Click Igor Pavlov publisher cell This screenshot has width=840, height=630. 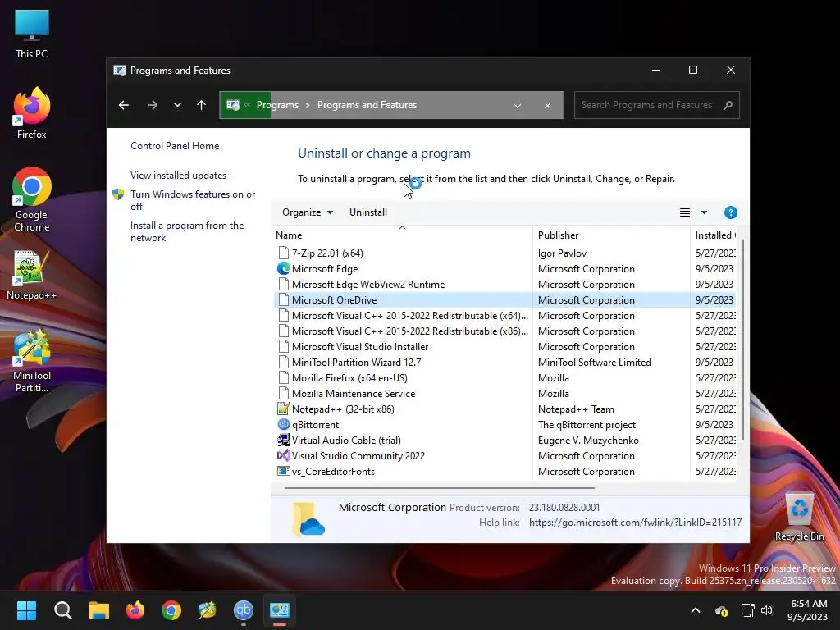pos(563,253)
